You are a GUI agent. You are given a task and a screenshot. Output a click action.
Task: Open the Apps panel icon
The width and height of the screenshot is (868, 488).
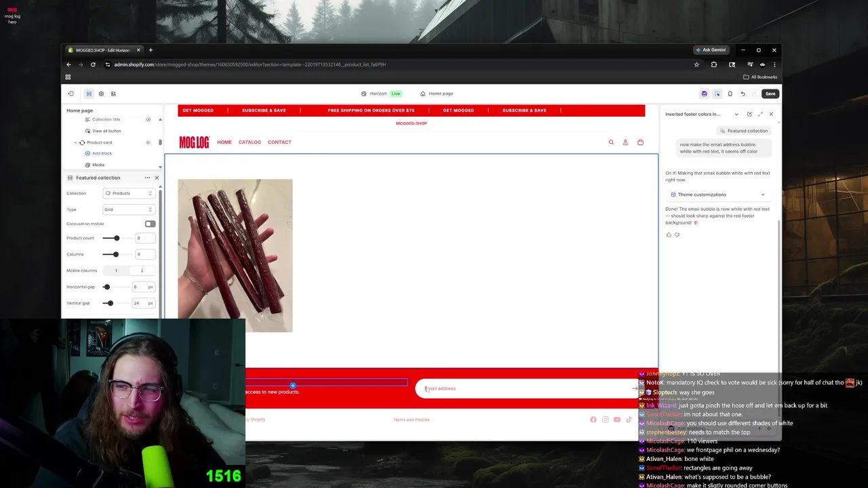113,94
